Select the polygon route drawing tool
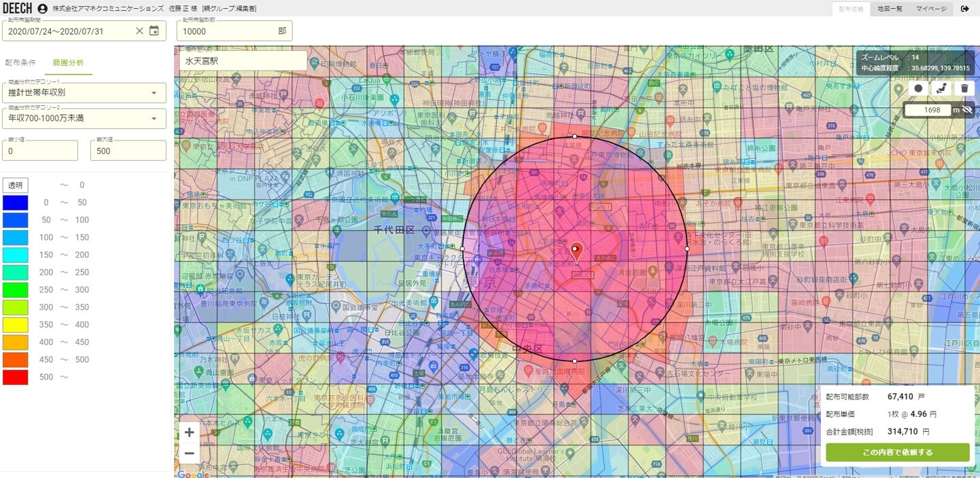 pyautogui.click(x=941, y=88)
